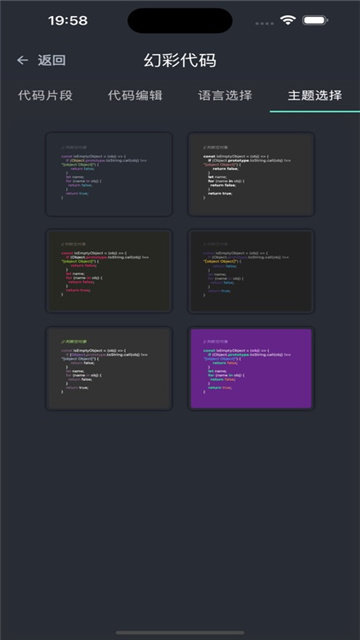The image size is (360, 640).
Task: Open the 代码编辑 tab
Action: (136, 96)
